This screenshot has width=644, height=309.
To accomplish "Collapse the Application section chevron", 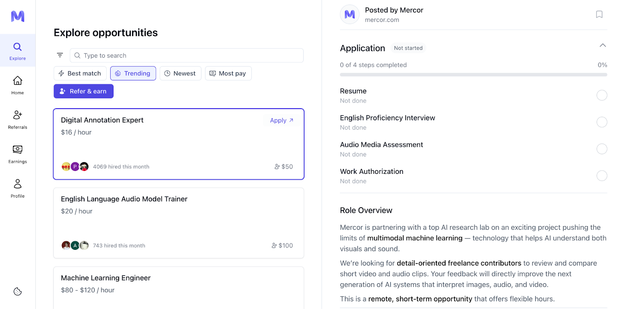I will [603, 45].
